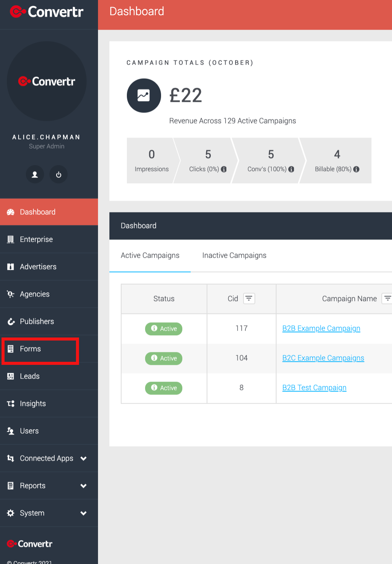Click the Dashboard gauge icon in sidebar
Viewport: 392px width, 564px height.
click(11, 212)
